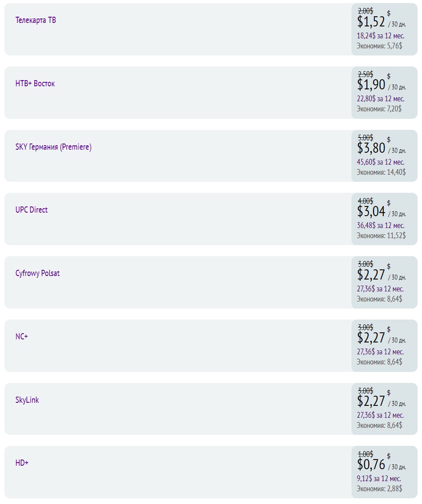Image resolution: width=422 pixels, height=504 pixels.
Task: Click the 18,24$ за 12 мес. offer
Action: [x=381, y=36]
